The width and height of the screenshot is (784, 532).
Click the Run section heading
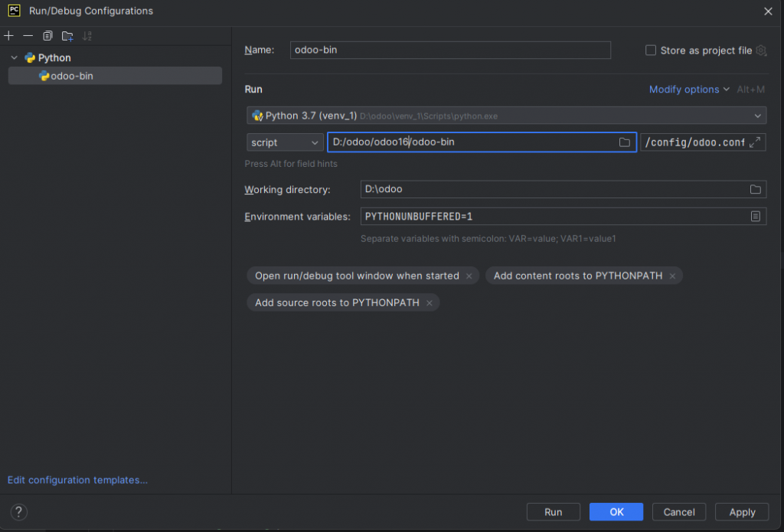(253, 90)
